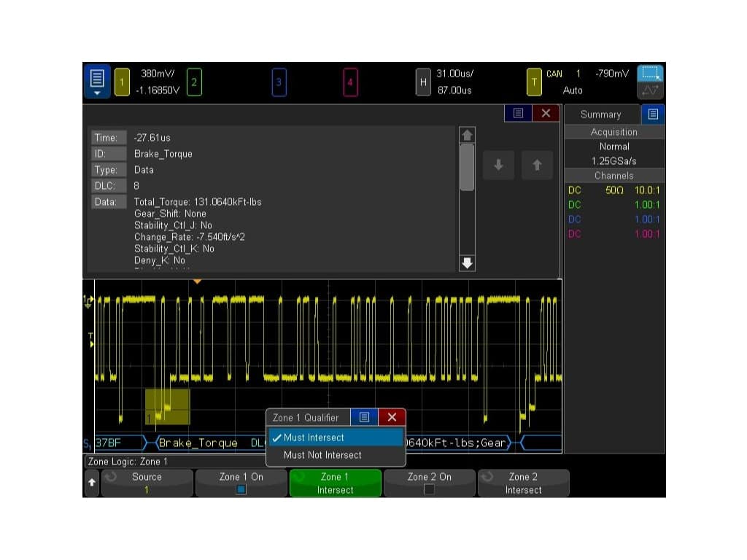Open the Source selection softkey

click(x=147, y=483)
